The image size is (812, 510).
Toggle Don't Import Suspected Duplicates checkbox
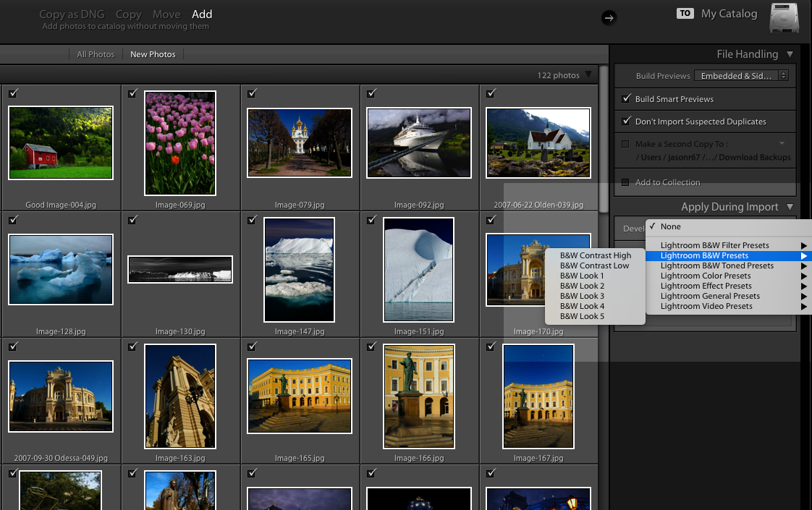626,121
